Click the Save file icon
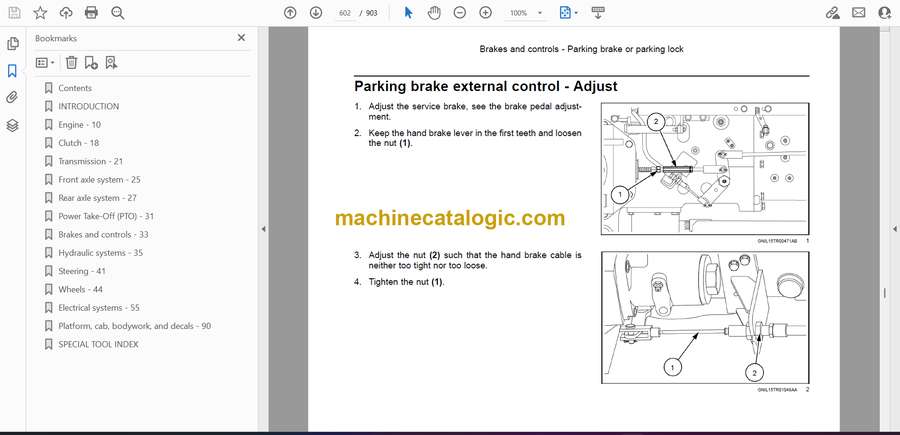The image size is (900, 435). point(14,13)
